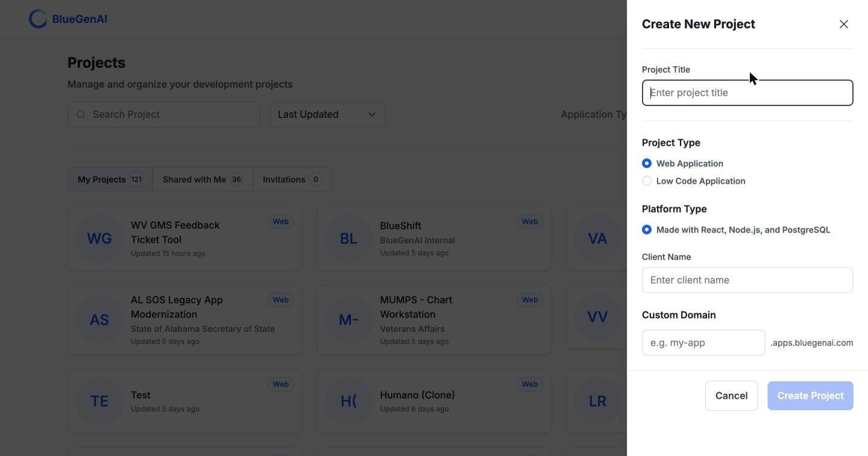This screenshot has height=456, width=868.
Task: Click the VV project avatar
Action: [597, 317]
